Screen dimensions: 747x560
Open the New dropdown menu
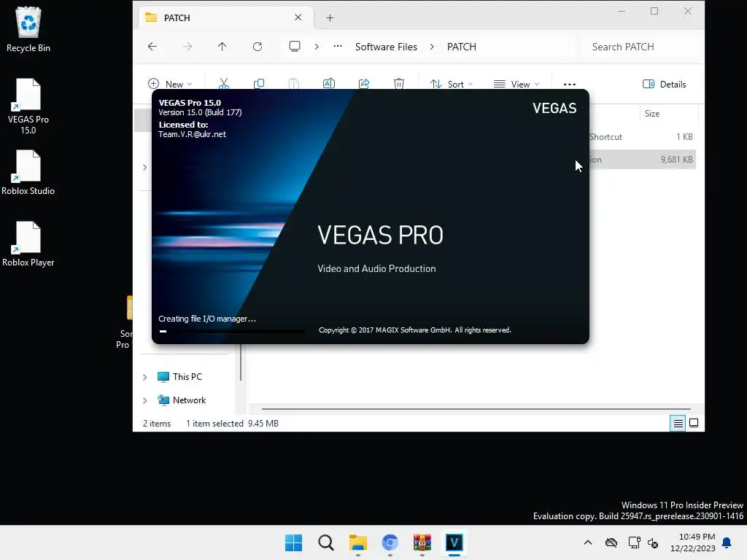[170, 85]
